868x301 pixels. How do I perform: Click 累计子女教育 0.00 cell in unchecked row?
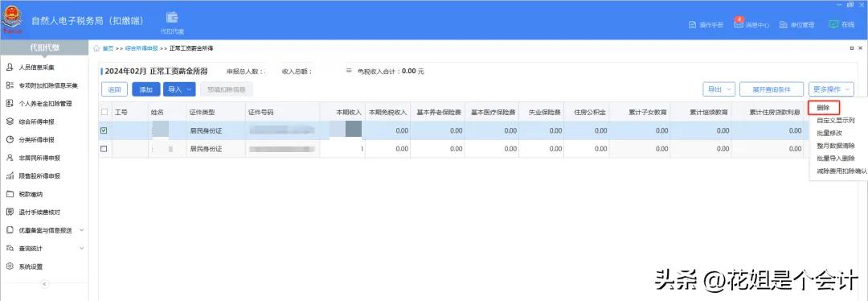pos(640,149)
